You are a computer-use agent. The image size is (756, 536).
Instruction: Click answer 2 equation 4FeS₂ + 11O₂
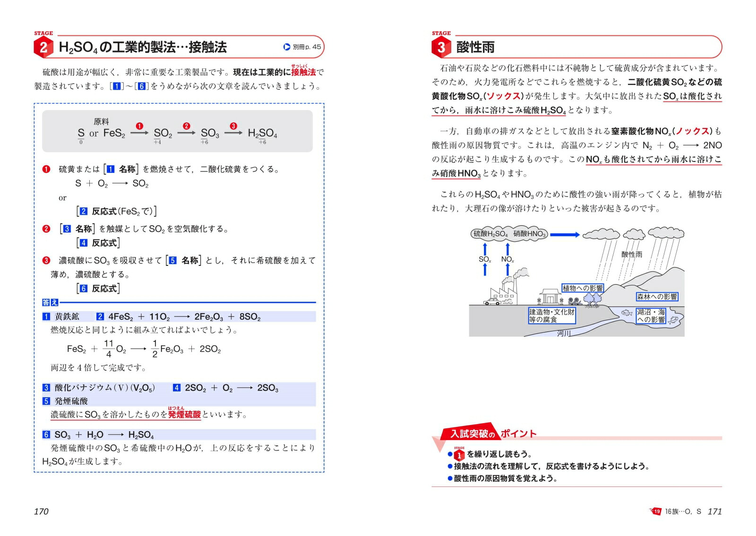click(x=178, y=316)
